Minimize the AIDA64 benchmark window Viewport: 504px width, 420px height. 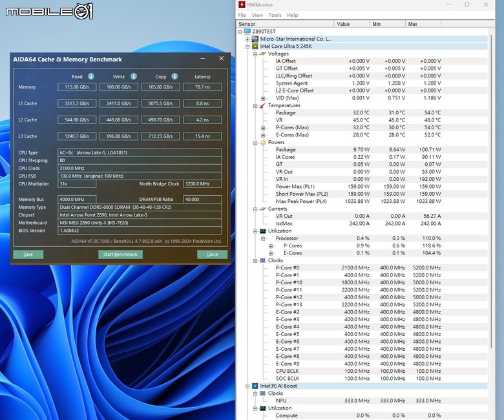(202, 59)
